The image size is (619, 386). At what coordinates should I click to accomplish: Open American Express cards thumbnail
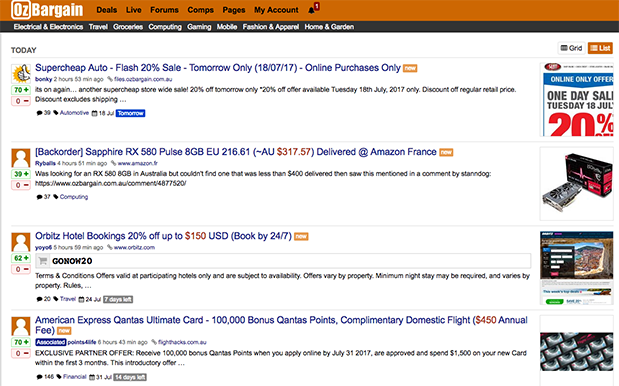577,351
